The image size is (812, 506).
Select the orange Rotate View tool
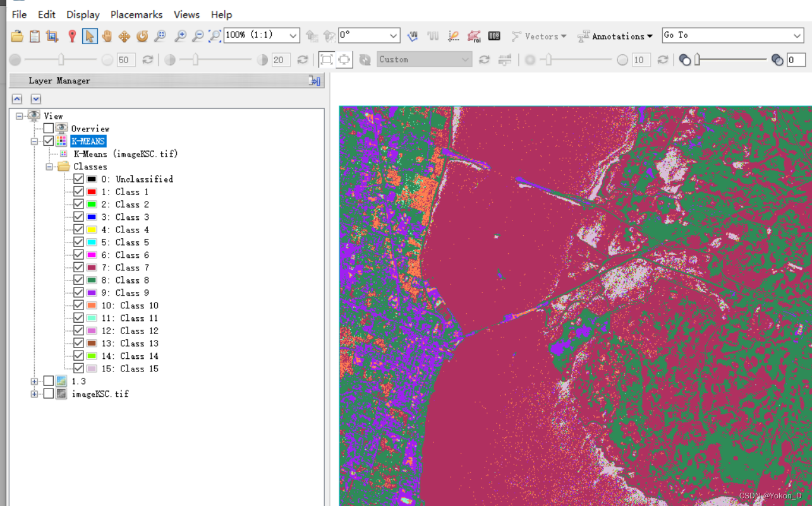[142, 36]
